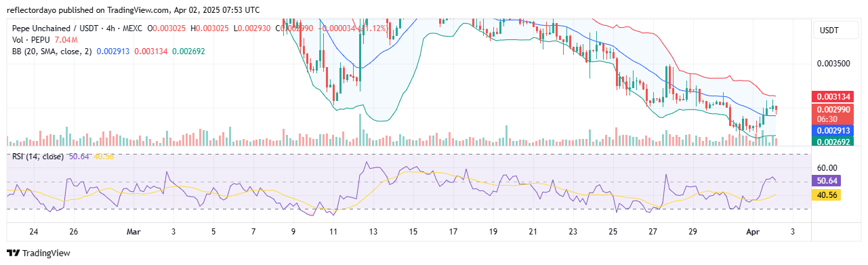Click the 23 date label on time axis

pyautogui.click(x=573, y=232)
